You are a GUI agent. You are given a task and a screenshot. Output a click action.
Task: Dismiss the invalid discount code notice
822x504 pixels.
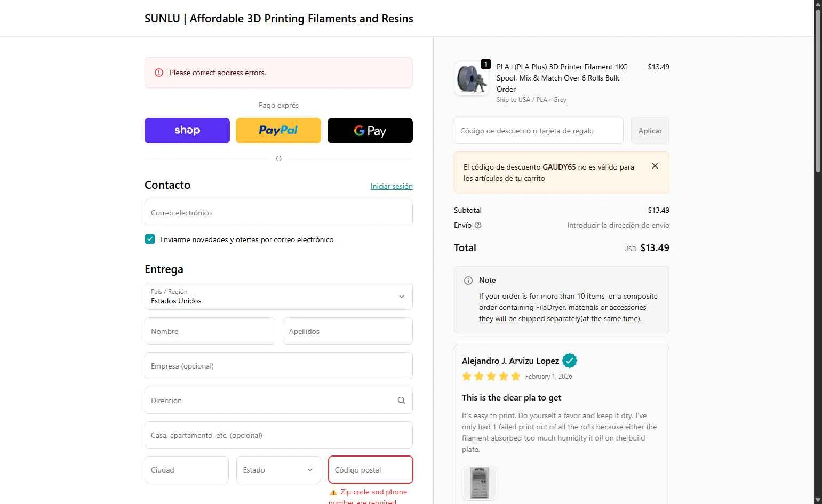coord(655,166)
